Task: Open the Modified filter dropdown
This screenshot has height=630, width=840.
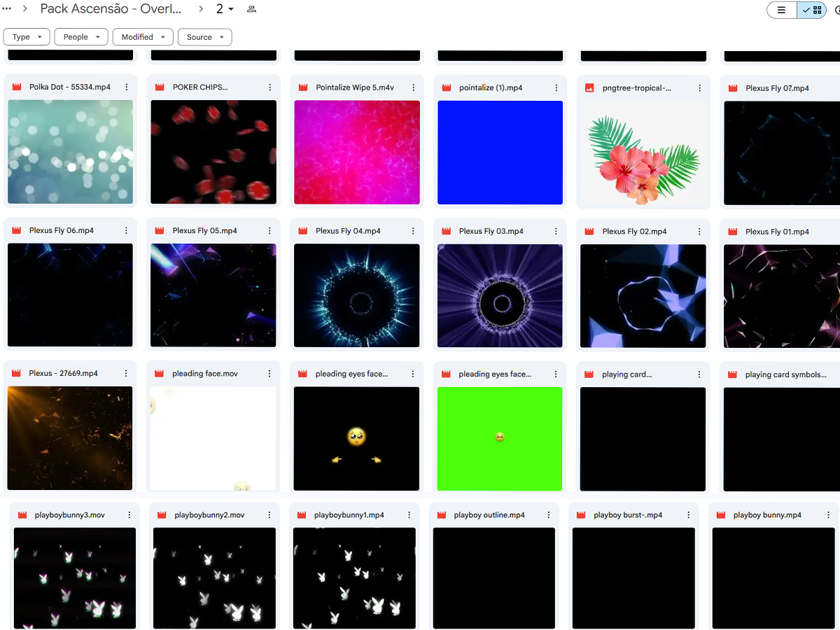Action: [143, 36]
